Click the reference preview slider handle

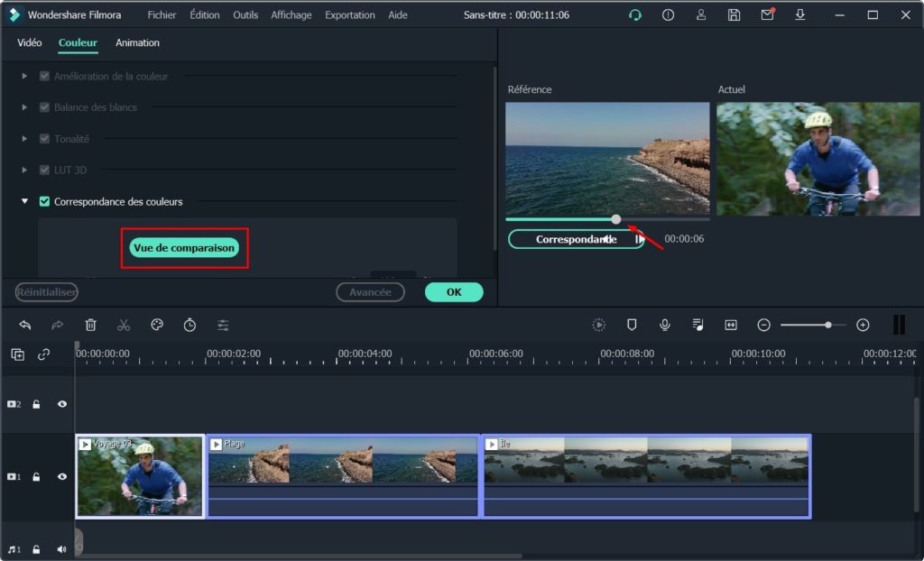(x=615, y=219)
